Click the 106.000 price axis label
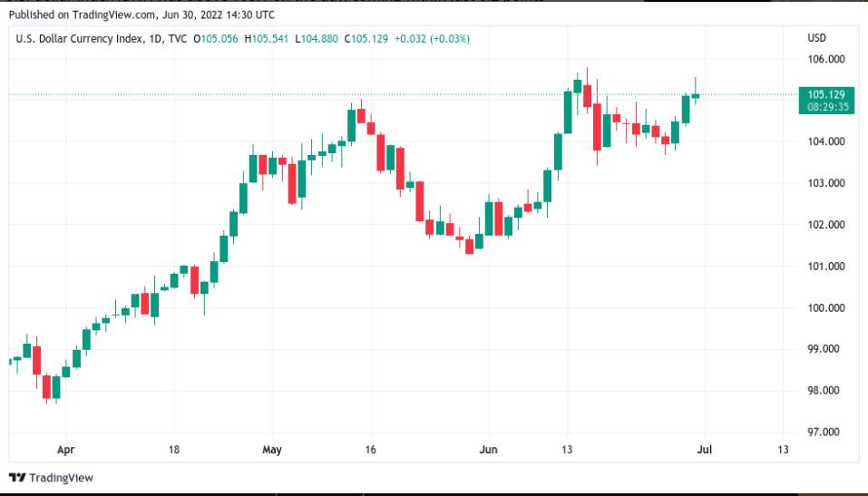The image size is (868, 496). [826, 59]
